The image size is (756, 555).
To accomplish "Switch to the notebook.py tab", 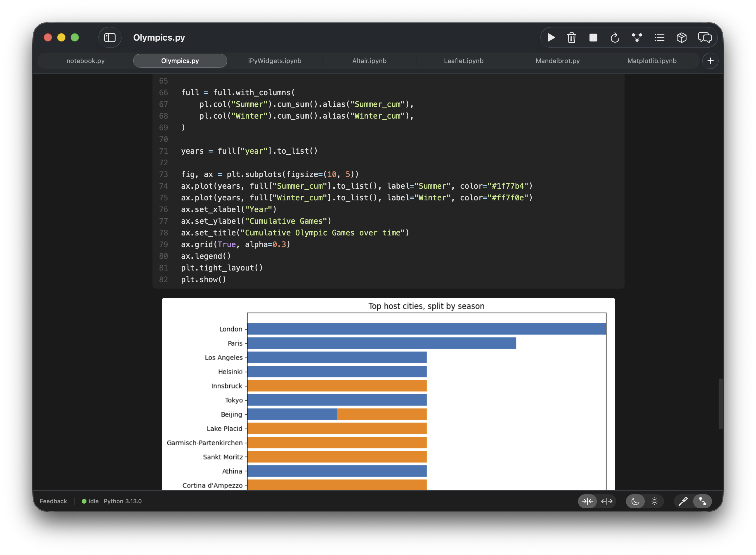I will [85, 61].
